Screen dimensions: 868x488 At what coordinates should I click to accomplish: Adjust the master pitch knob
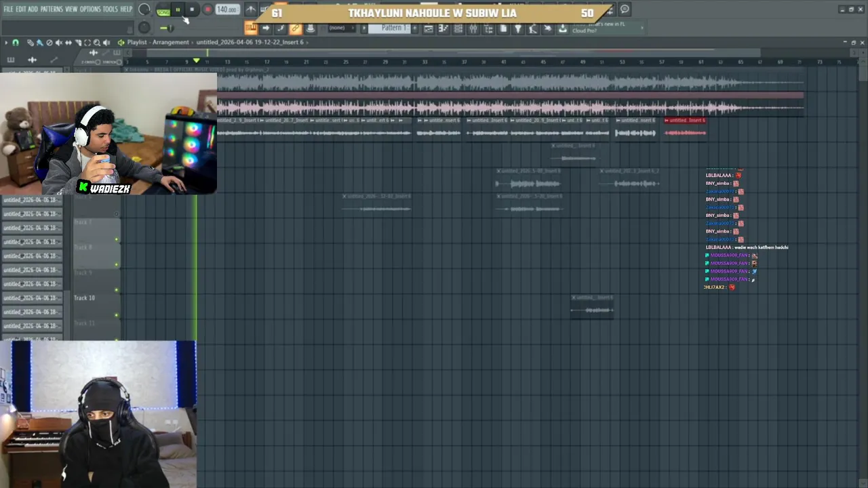[144, 27]
